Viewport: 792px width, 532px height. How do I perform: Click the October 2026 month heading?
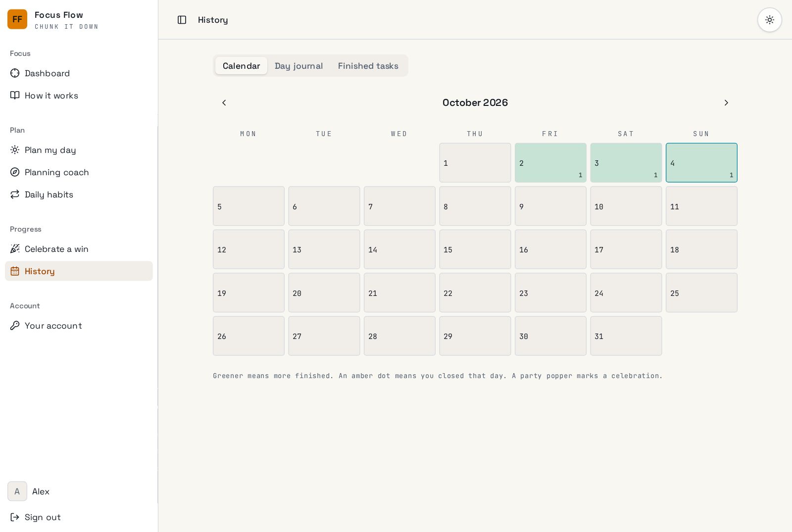475,102
